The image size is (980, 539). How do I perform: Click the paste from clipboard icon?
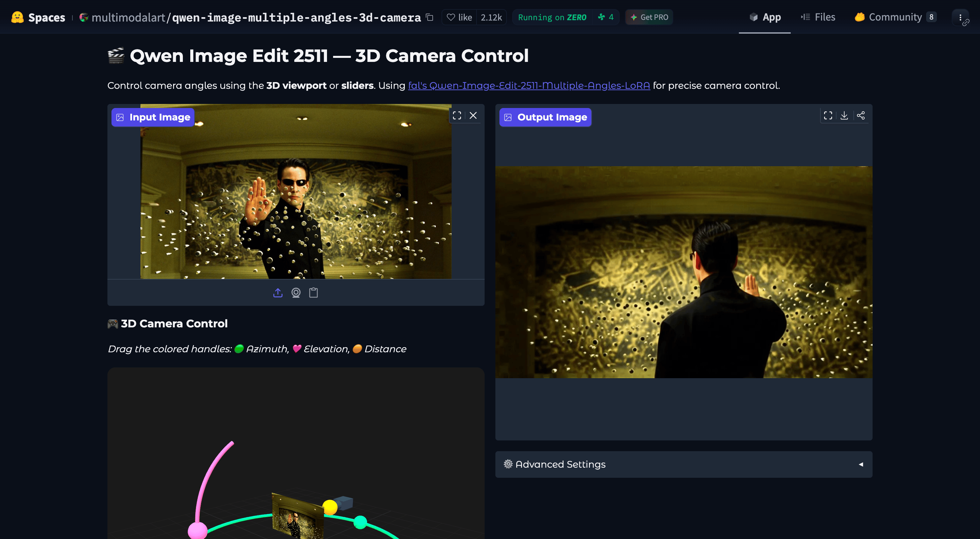[x=313, y=293]
